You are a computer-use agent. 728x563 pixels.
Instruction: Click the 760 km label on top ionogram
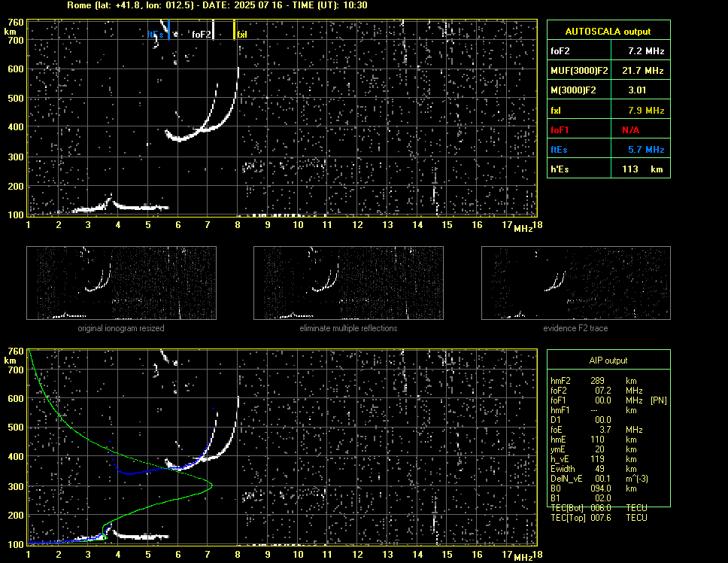coord(16,22)
